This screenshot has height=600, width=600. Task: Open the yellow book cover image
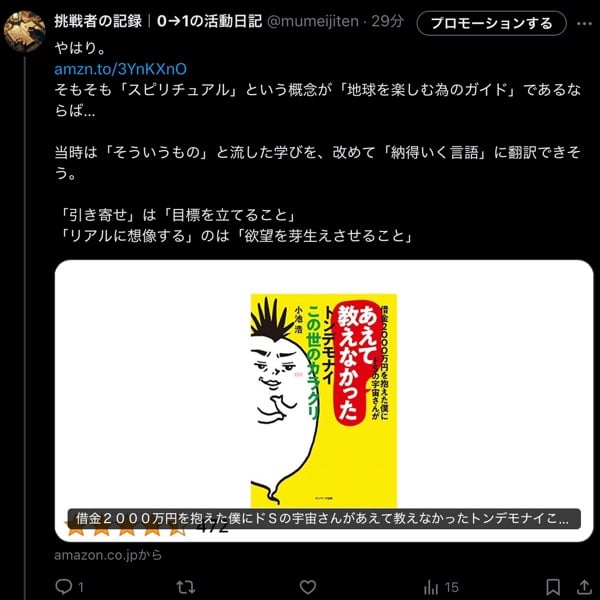324,400
